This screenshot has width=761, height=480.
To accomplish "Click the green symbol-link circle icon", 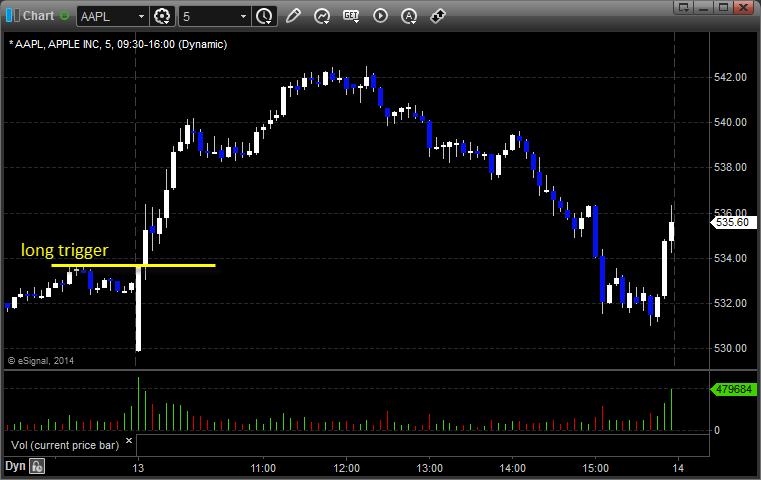I will (65, 16).
